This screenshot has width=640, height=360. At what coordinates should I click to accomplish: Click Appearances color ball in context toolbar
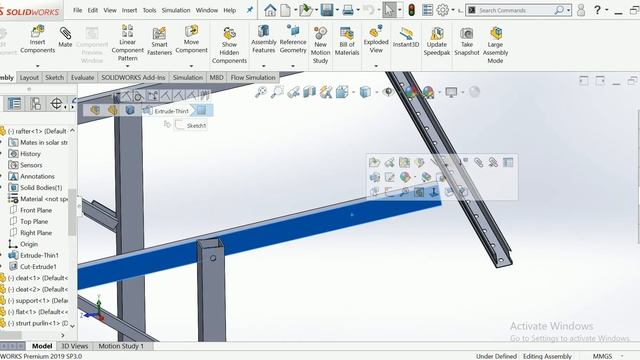coord(405,177)
